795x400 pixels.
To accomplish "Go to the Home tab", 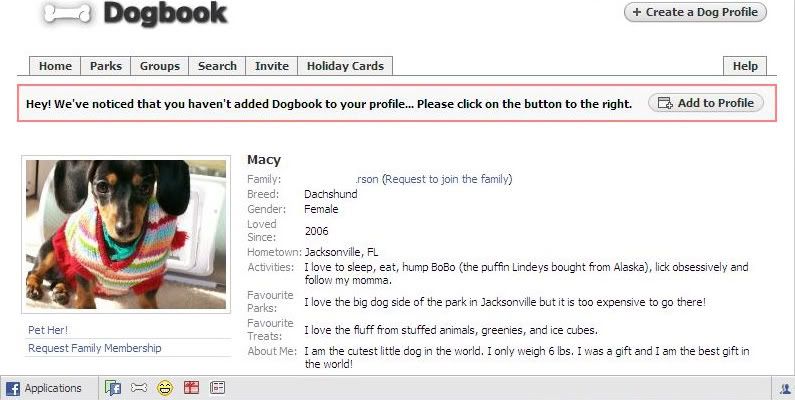I will pos(55,66).
